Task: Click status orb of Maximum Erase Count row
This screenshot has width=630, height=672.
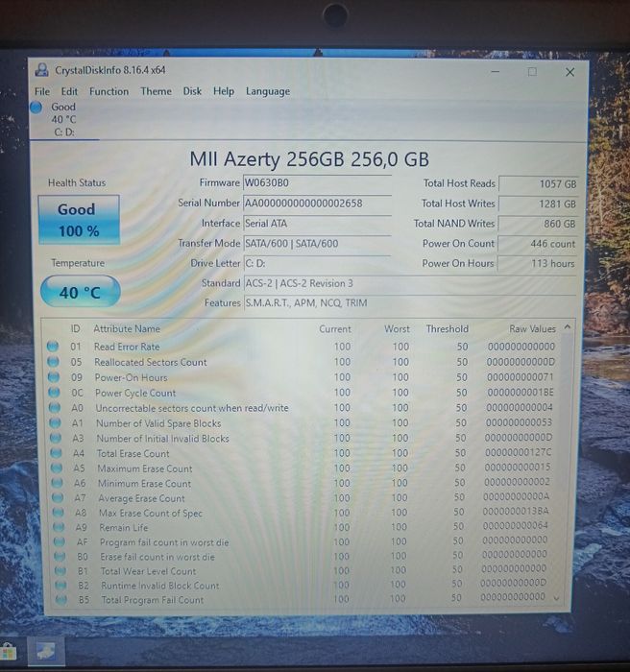Action: point(56,468)
